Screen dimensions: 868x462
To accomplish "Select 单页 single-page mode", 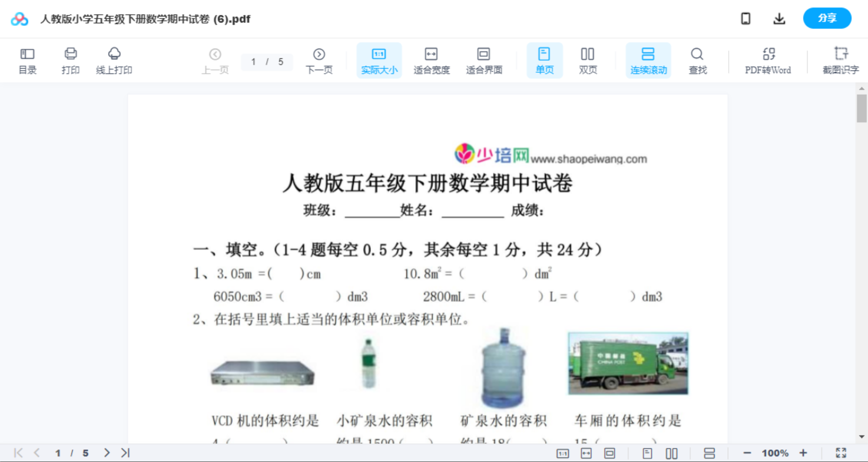I will pyautogui.click(x=544, y=60).
